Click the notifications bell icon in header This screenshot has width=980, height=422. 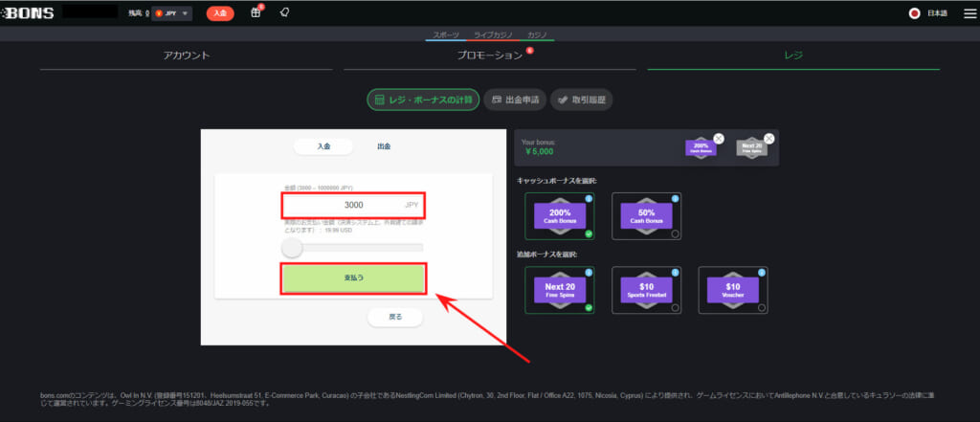pos(284,12)
